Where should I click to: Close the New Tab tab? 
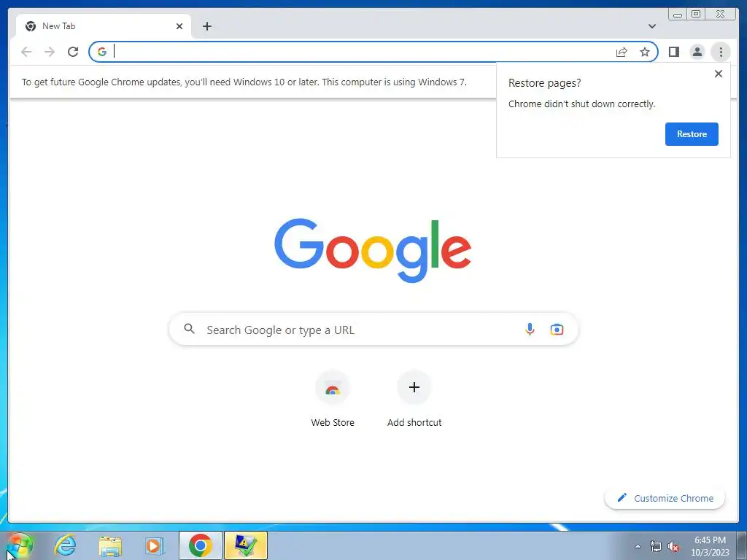point(179,26)
